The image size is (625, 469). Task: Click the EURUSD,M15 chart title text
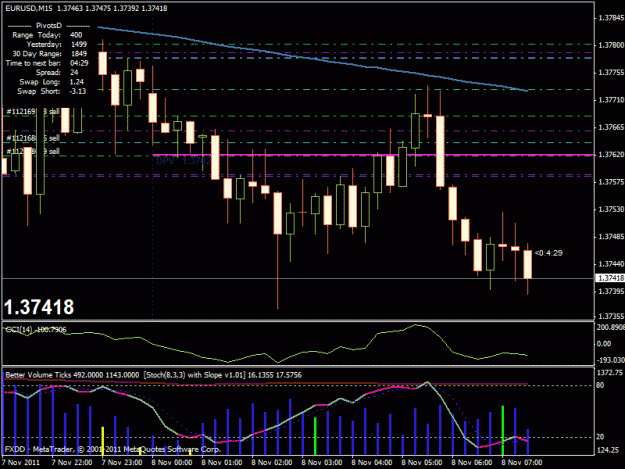[x=29, y=8]
